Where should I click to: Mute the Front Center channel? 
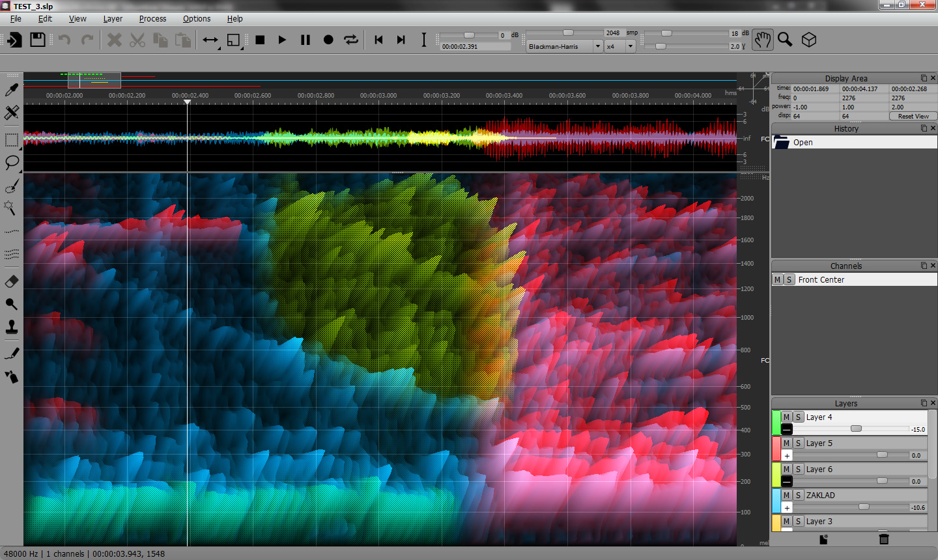pos(777,279)
